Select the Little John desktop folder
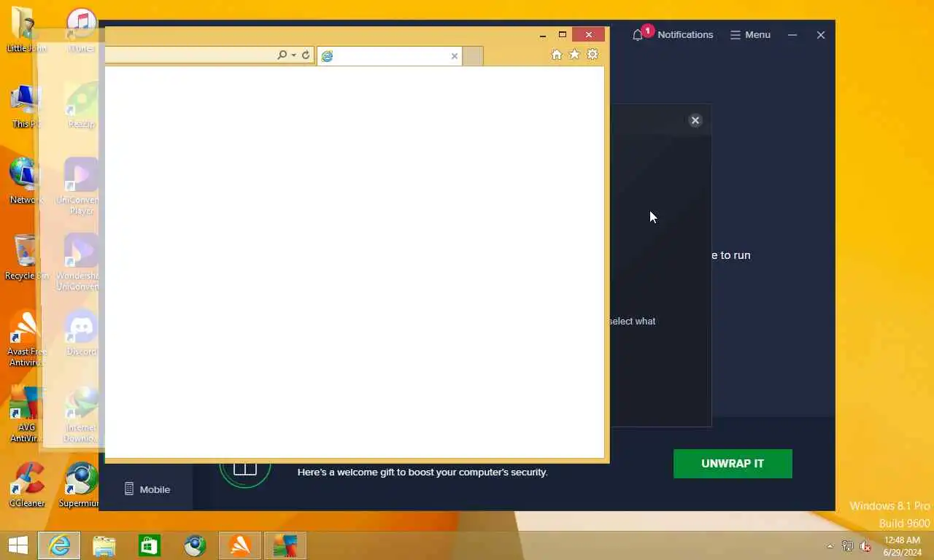Image resolution: width=934 pixels, height=560 pixels. tap(26, 29)
